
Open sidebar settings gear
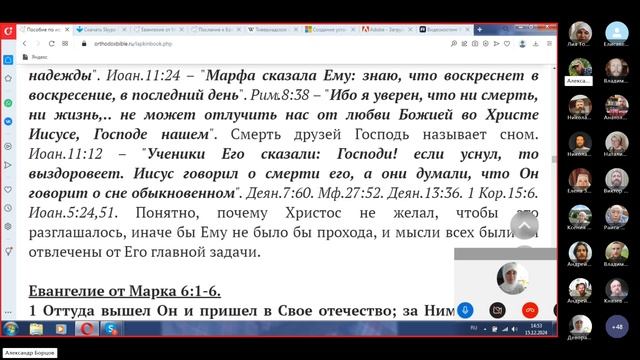[x=8, y=227]
